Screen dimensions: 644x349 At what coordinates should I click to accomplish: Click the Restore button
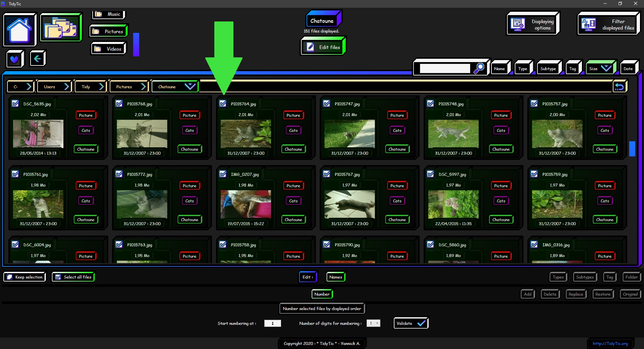click(x=603, y=294)
